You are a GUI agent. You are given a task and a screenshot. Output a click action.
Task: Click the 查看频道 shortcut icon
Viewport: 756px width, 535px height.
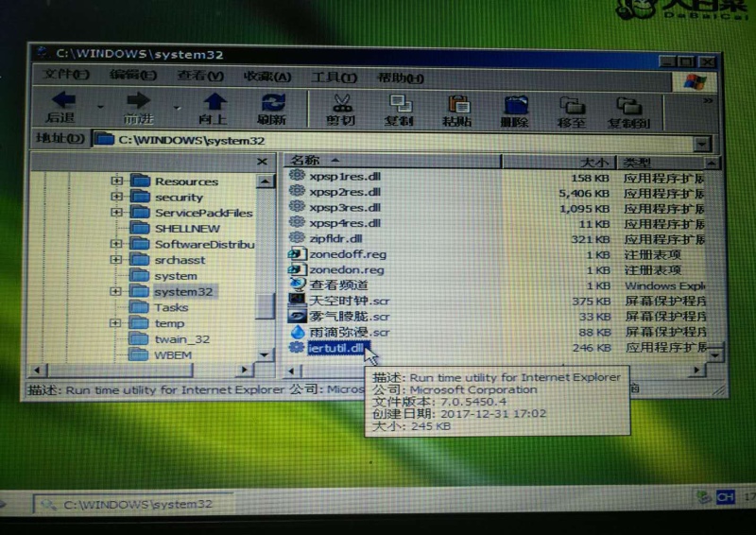point(297,285)
